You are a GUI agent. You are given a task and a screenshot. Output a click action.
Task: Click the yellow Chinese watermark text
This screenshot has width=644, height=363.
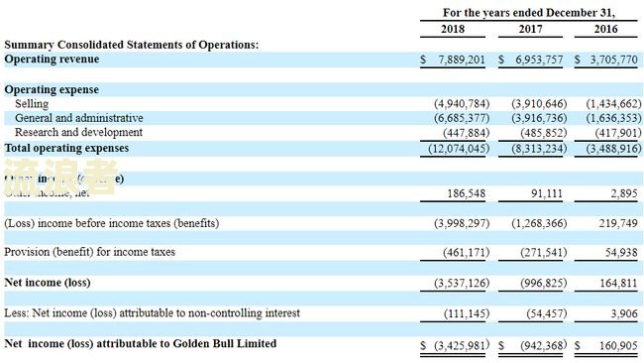pyautogui.click(x=61, y=177)
